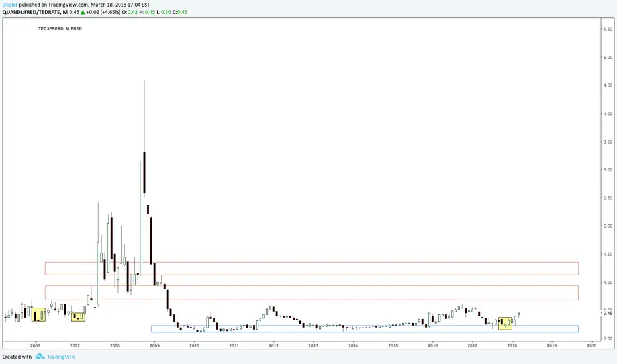Open the TradingView link beside Created with
The width and height of the screenshot is (617, 364).
coord(62,357)
